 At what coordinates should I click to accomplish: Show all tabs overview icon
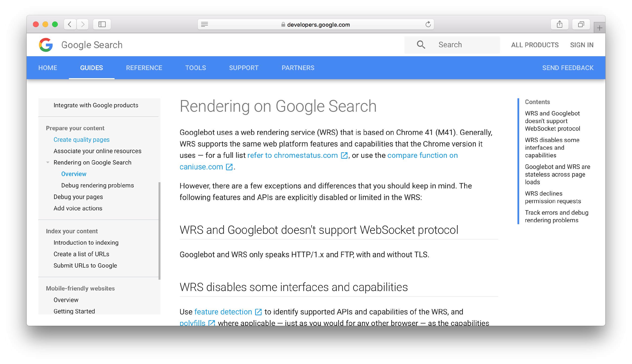581,24
